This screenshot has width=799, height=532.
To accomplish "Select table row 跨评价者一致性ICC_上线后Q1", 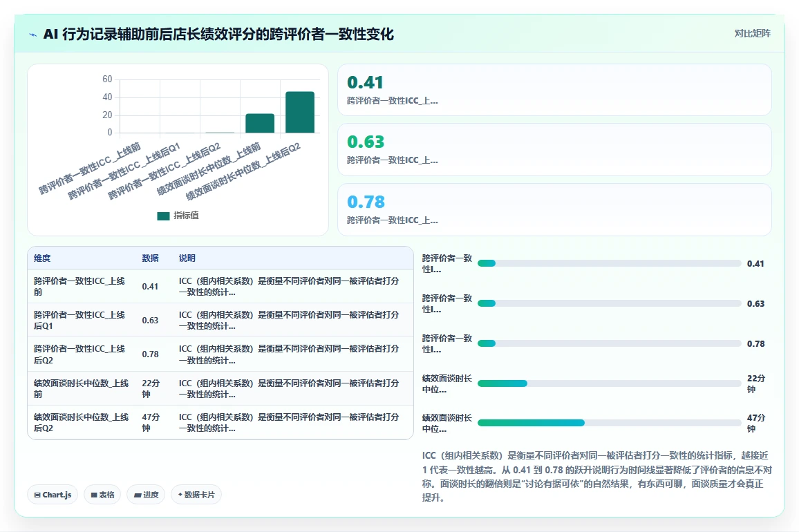I will [x=220, y=320].
